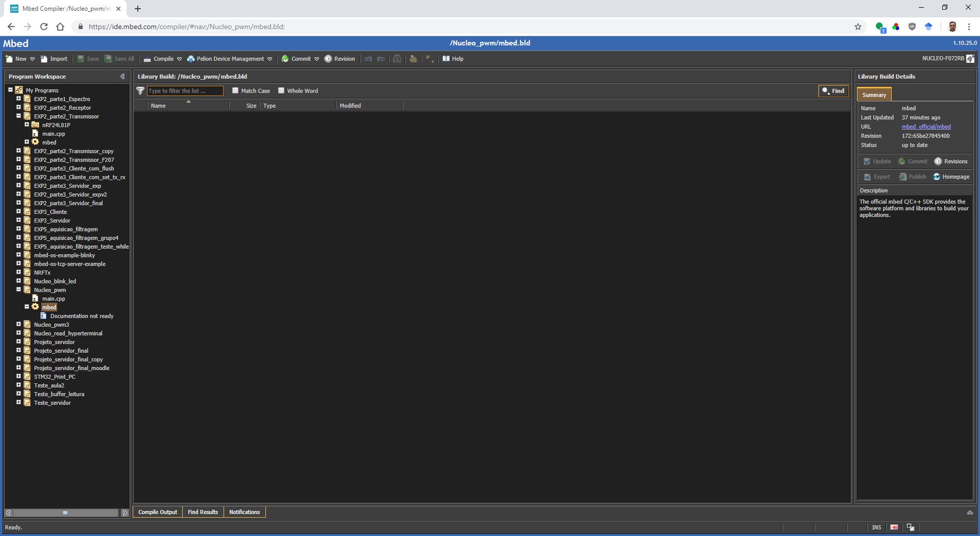Click the magic wand format icon

point(430,59)
